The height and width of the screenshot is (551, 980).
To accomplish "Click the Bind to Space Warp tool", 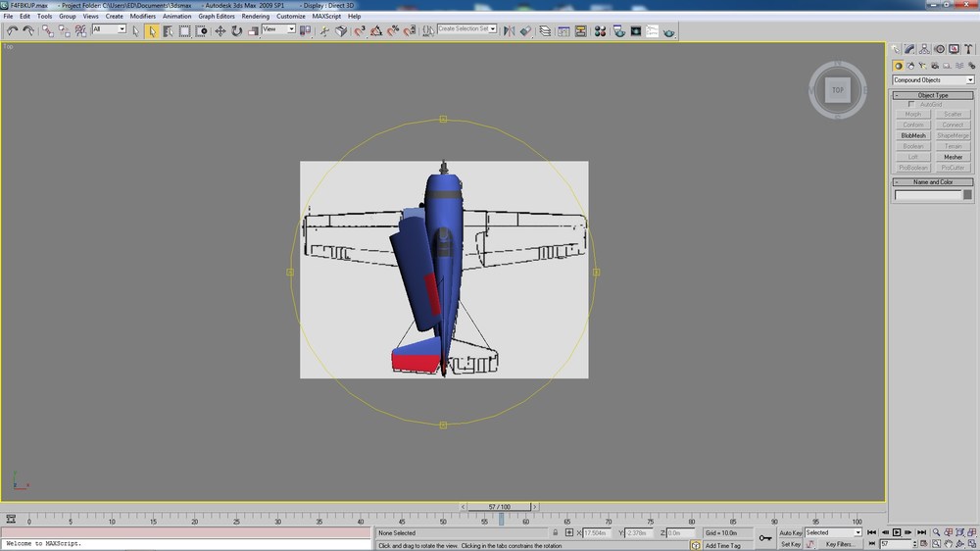I will 80,30.
